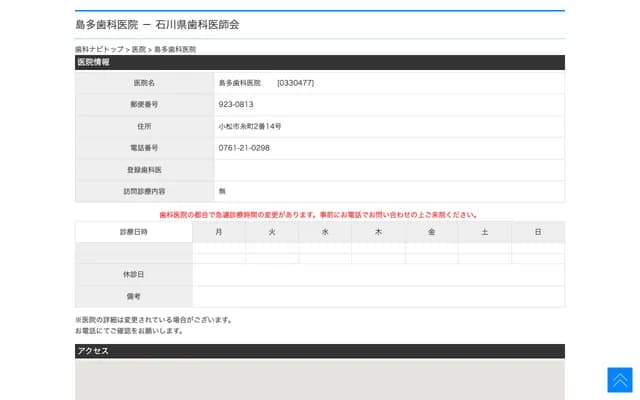Click the 日 column header

538,232
